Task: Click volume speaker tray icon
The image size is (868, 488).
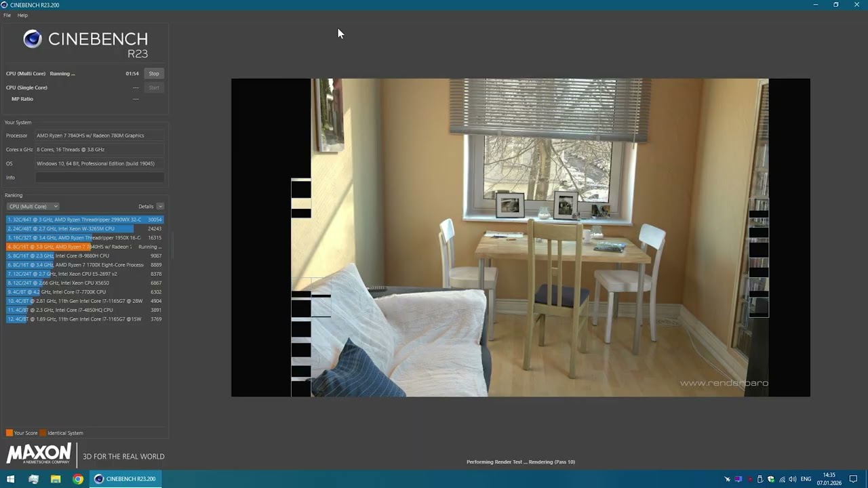Action: tap(792, 479)
